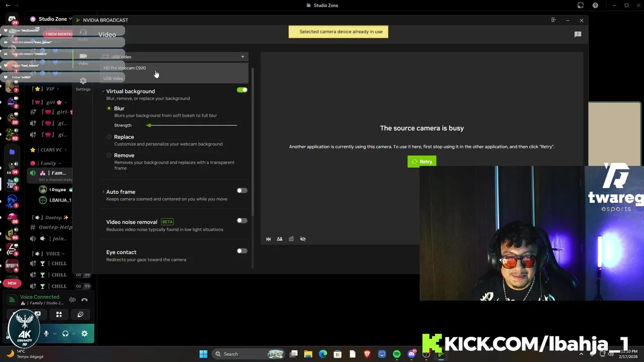Image resolution: width=644 pixels, height=362 pixels.
Task: Open Microsoft Edge from the taskbar
Action: point(323,354)
